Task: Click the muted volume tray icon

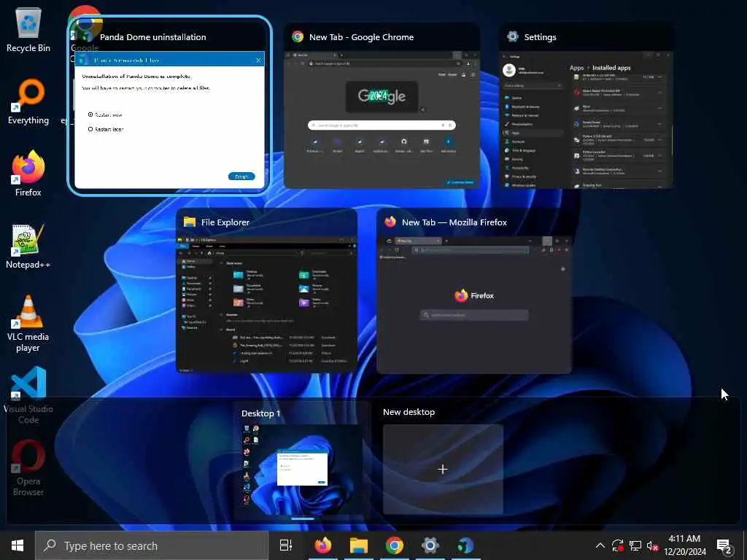Action: tap(652, 545)
